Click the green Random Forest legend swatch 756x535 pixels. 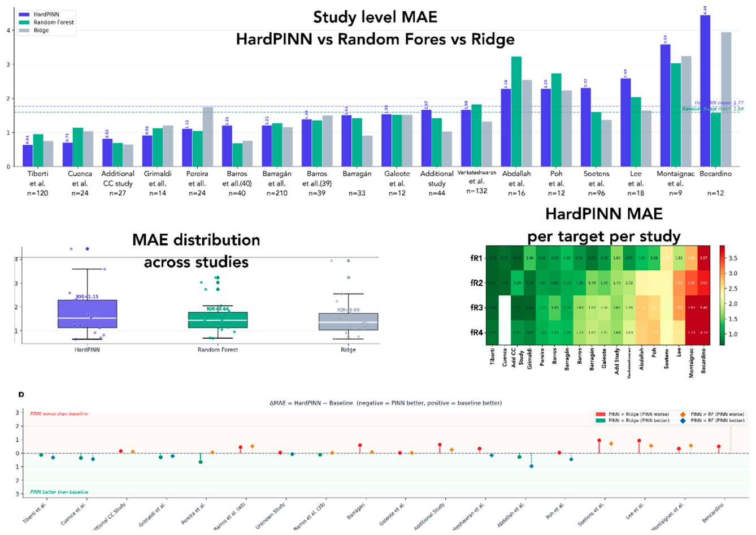tap(24, 23)
